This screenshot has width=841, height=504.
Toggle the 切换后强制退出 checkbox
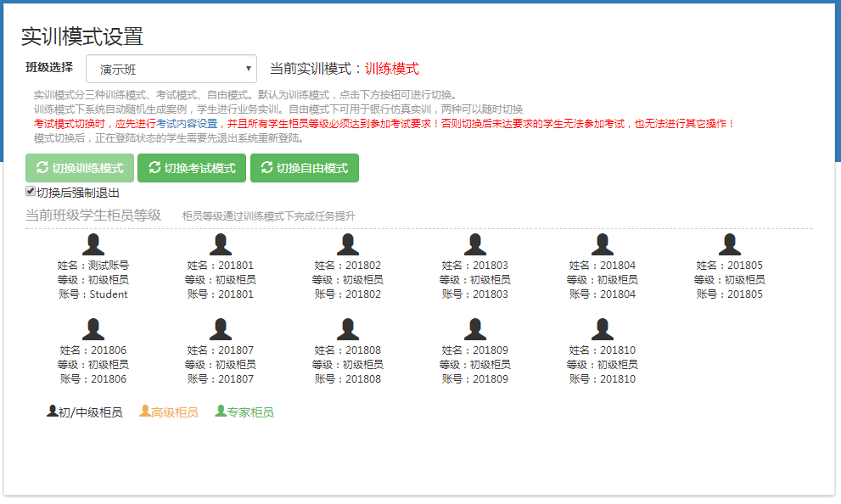pos(31,192)
